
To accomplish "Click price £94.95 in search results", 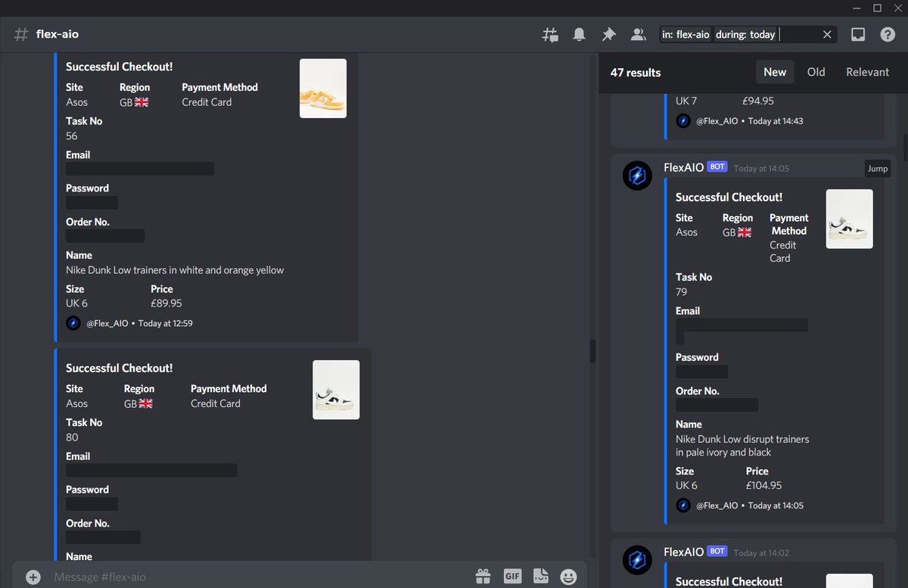I will click(x=759, y=101).
